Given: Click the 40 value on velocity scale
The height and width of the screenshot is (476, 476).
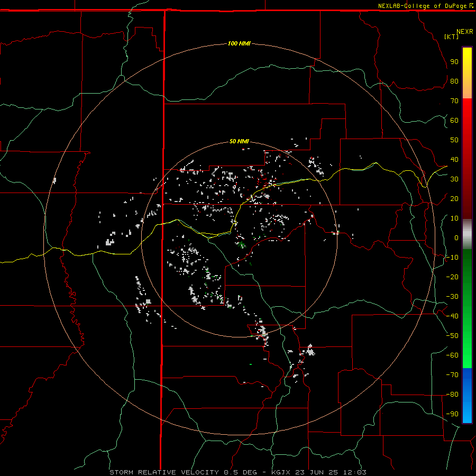Looking at the screenshot, I should (454, 159).
